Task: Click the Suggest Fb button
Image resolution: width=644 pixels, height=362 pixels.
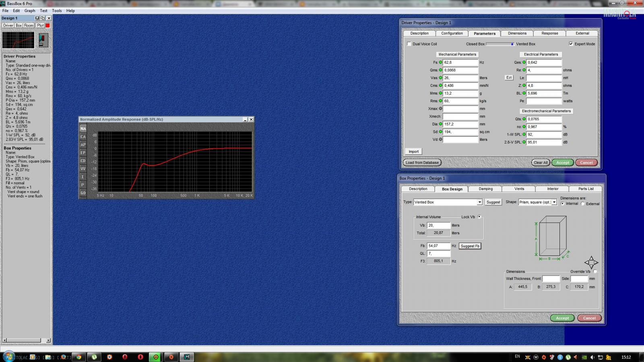Action: pyautogui.click(x=470, y=246)
